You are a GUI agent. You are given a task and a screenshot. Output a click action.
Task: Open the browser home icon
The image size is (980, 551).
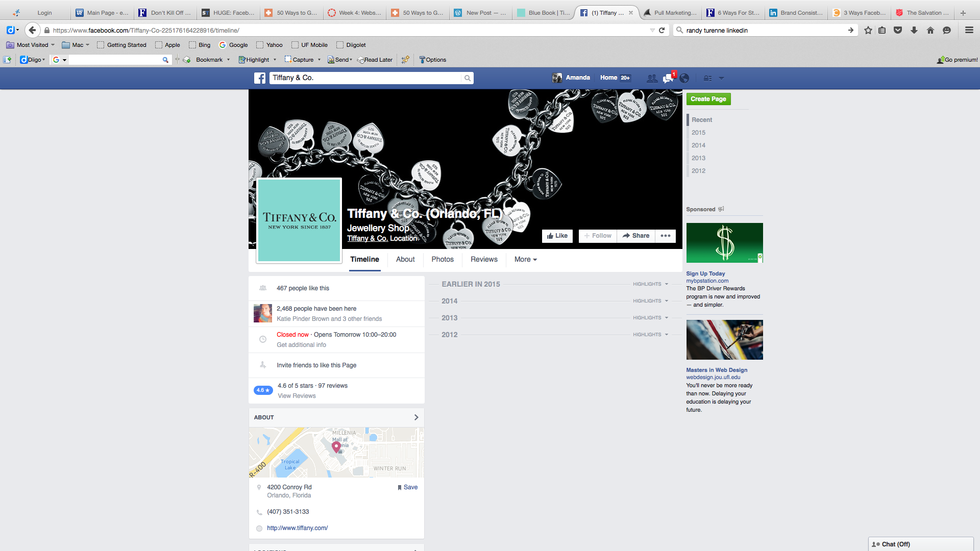[x=930, y=30]
